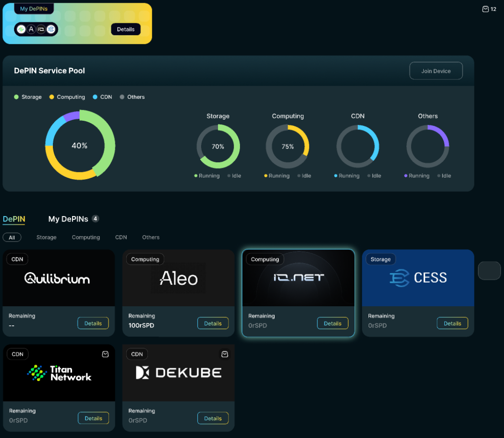Click the Aleo icon in My DePINs banner
Screen dimensions: 504x438
(x=31, y=29)
